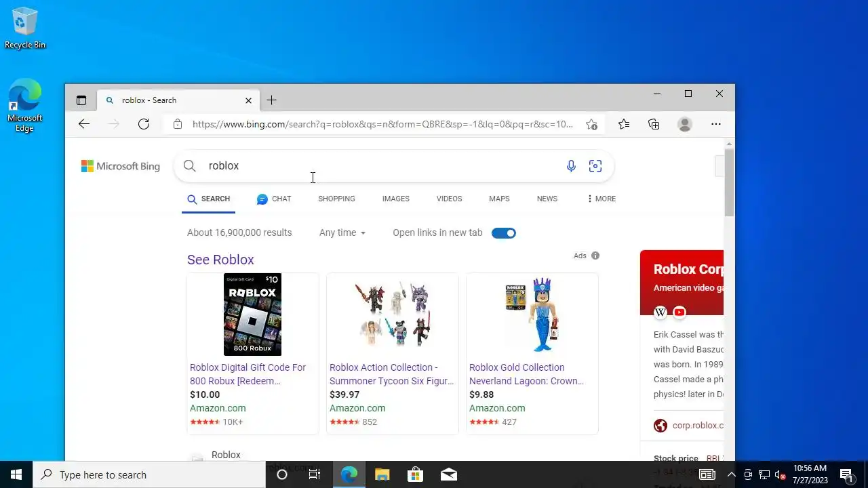This screenshot has width=868, height=488.
Task: Click the Microsoft Bing logo
Action: tap(121, 166)
